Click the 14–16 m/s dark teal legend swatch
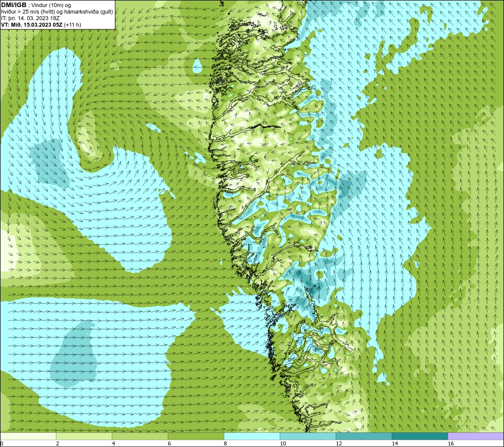This screenshot has height=447, width=504. coord(419,436)
